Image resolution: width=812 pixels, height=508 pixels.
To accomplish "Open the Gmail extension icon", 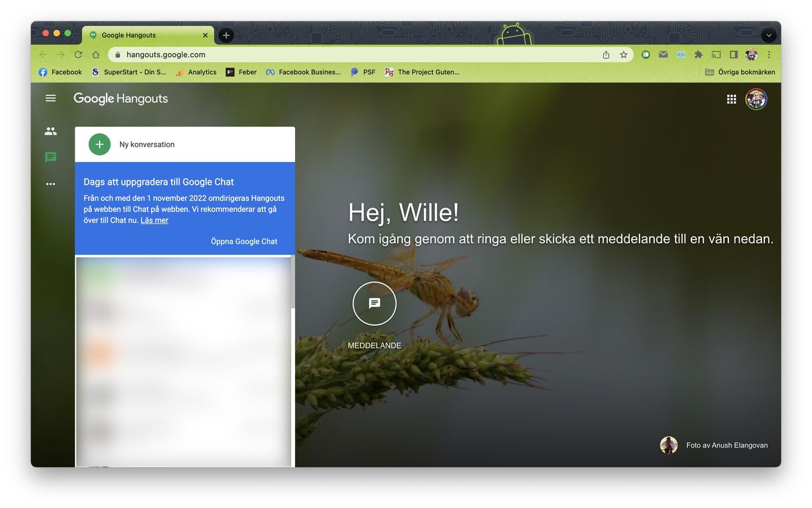I will click(663, 55).
